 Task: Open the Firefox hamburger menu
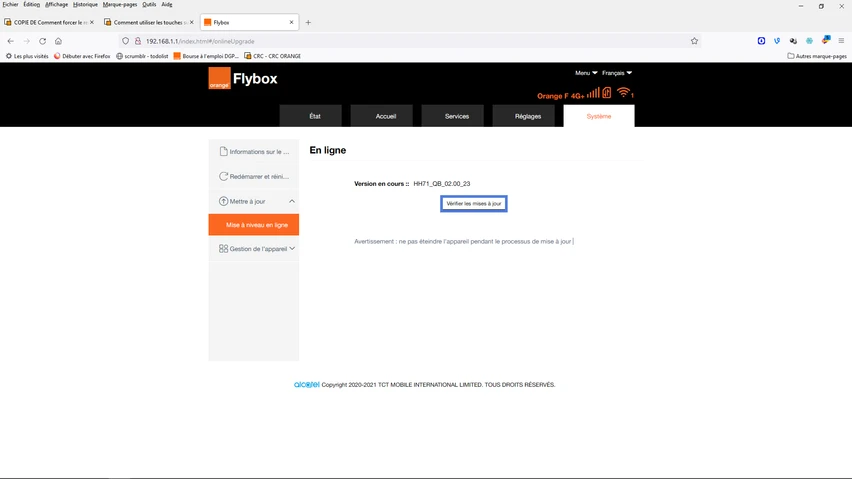[841, 41]
